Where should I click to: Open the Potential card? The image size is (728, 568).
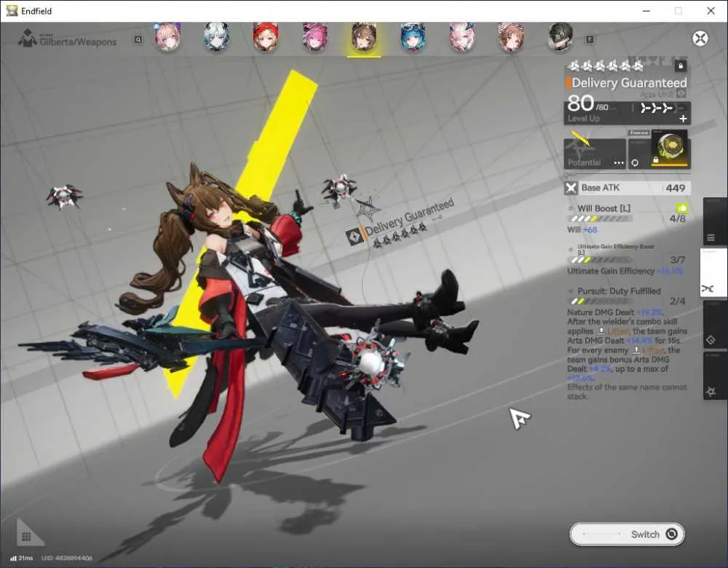tap(595, 153)
